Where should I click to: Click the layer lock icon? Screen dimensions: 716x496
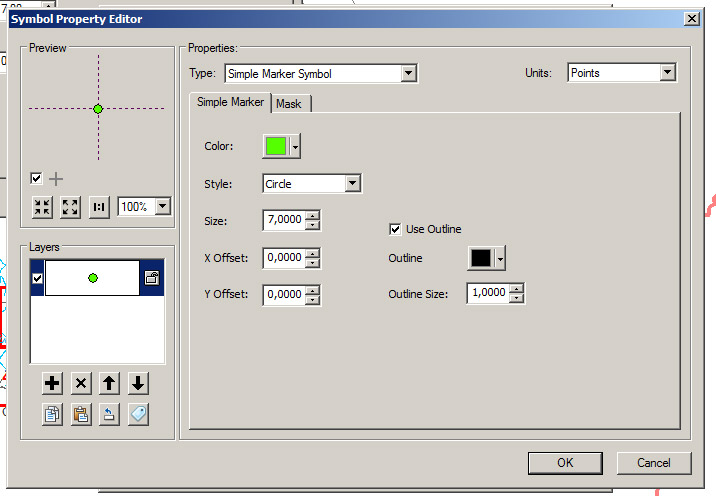152,278
